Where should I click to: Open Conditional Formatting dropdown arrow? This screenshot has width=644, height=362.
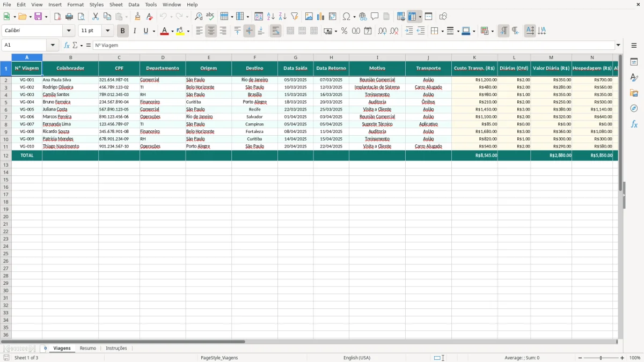pos(492,31)
